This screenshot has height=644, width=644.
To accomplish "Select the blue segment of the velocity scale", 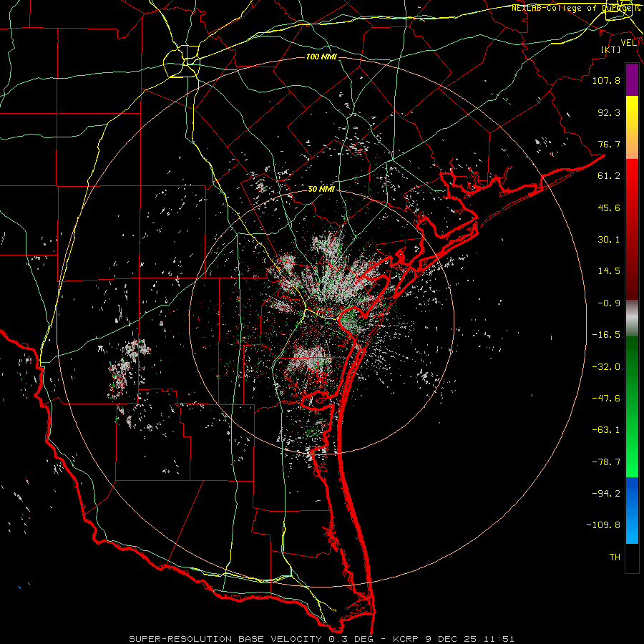I will tap(632, 510).
